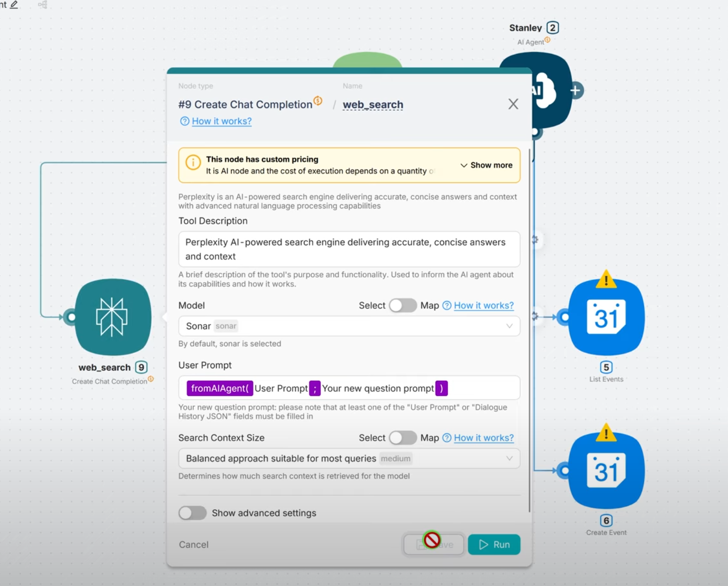Click the pencil edit icon at top left

pyautogui.click(x=14, y=4)
